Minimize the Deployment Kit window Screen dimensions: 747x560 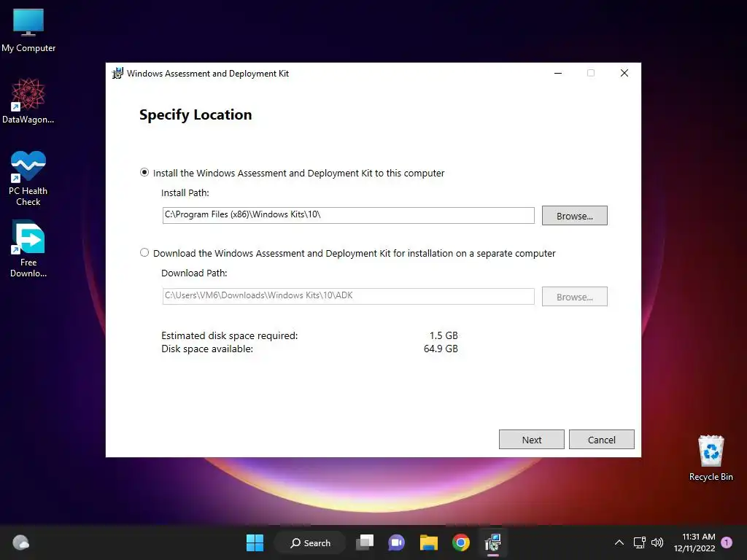click(x=558, y=74)
